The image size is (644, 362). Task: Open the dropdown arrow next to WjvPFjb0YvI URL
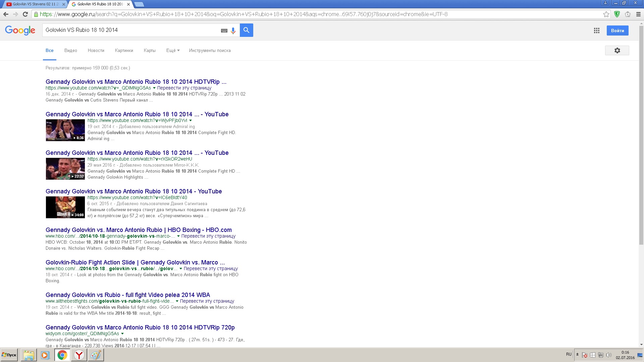coord(191,121)
